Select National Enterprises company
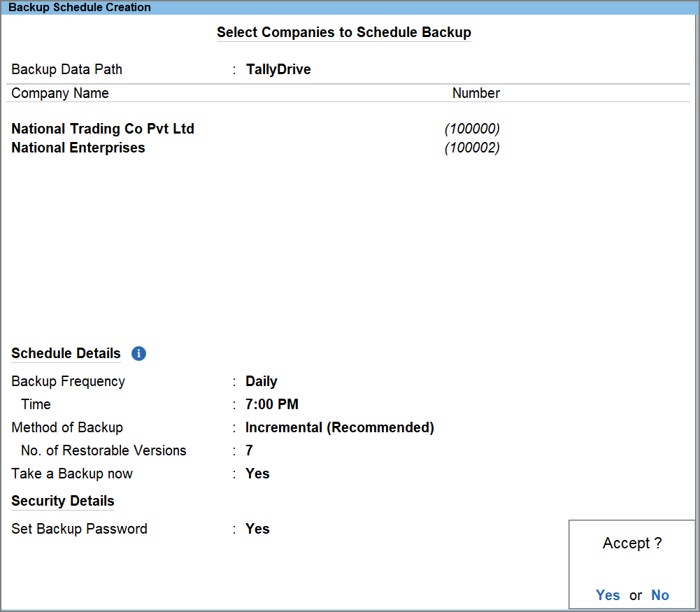The height and width of the screenshot is (612, 700). (78, 148)
